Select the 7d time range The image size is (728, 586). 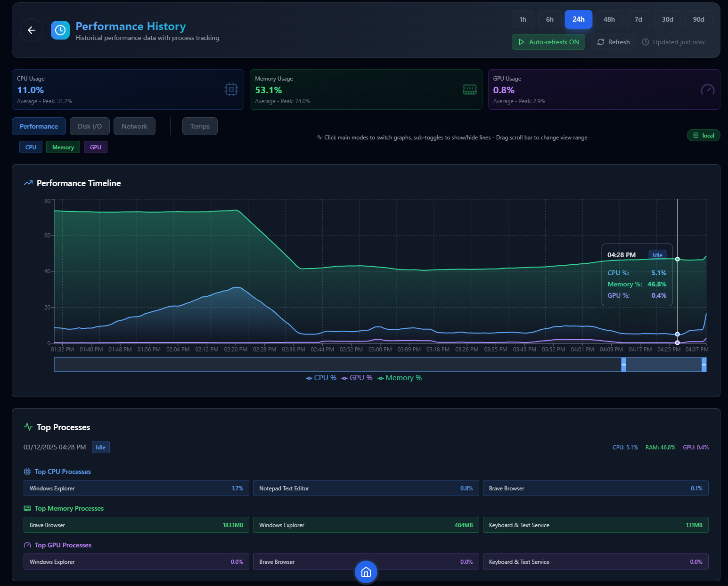click(638, 19)
